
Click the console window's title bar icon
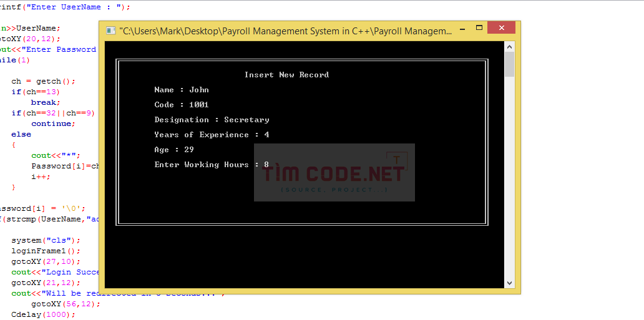[x=110, y=31]
